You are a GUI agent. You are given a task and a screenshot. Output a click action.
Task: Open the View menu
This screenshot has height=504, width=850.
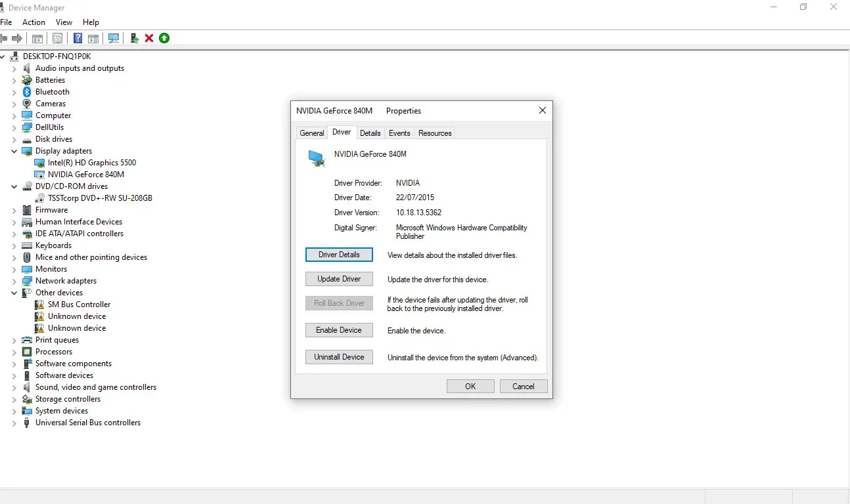64,22
